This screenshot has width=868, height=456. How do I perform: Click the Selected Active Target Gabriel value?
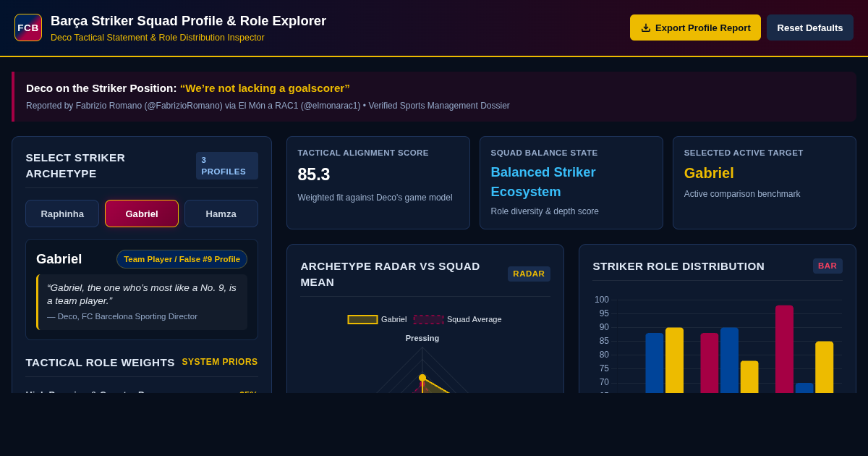[709, 173]
